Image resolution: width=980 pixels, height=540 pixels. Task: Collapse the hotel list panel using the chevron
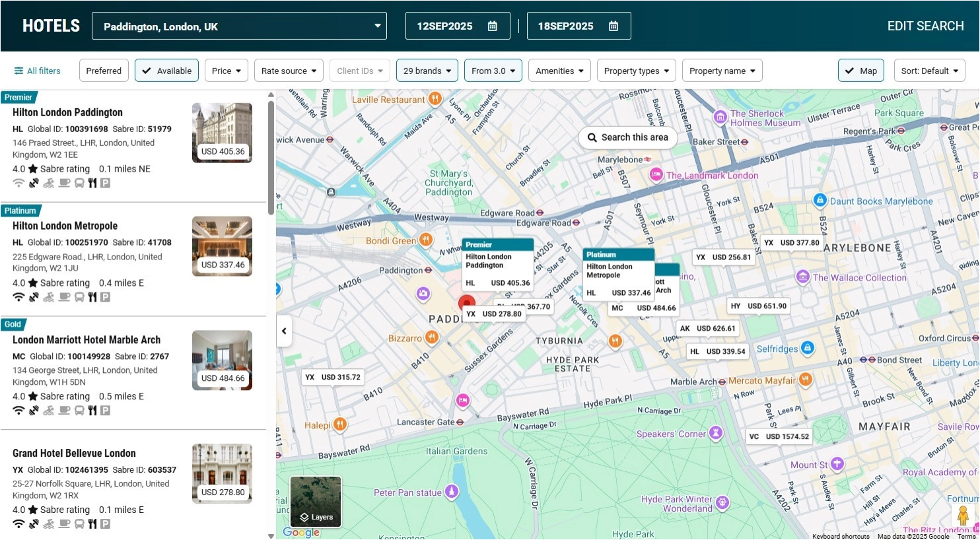pos(284,331)
